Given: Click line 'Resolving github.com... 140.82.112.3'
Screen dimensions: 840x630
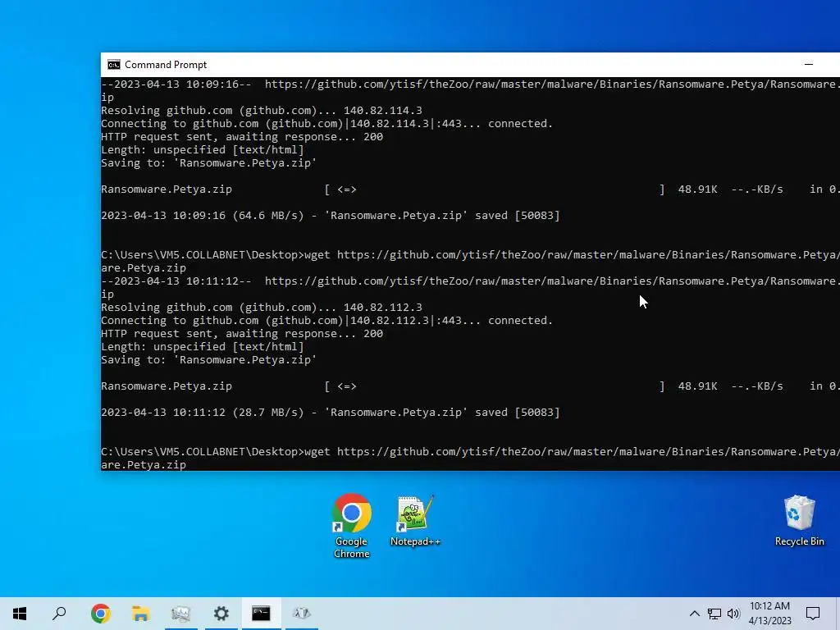Looking at the screenshot, I should click(262, 308).
